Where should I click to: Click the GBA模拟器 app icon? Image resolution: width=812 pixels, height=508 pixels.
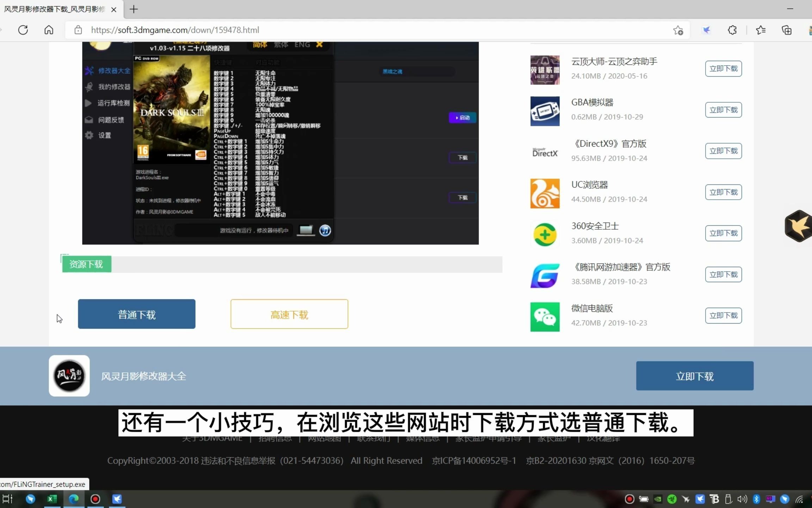pyautogui.click(x=545, y=111)
